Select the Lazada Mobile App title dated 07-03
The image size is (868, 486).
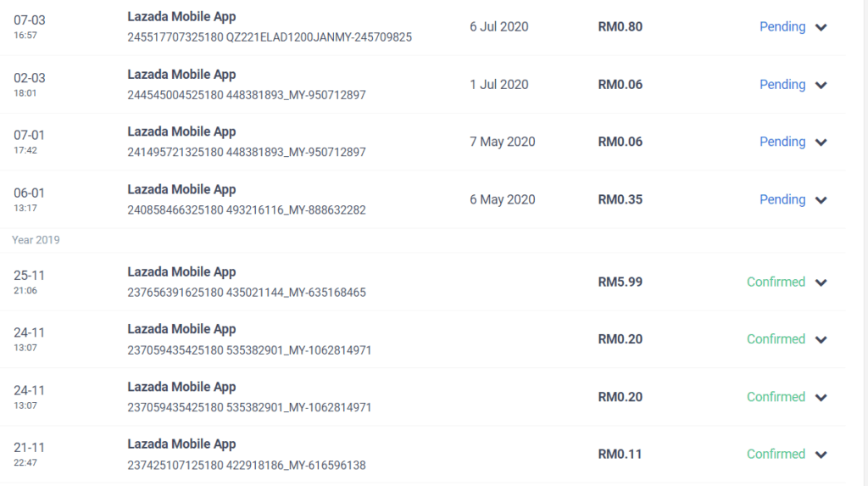(181, 17)
